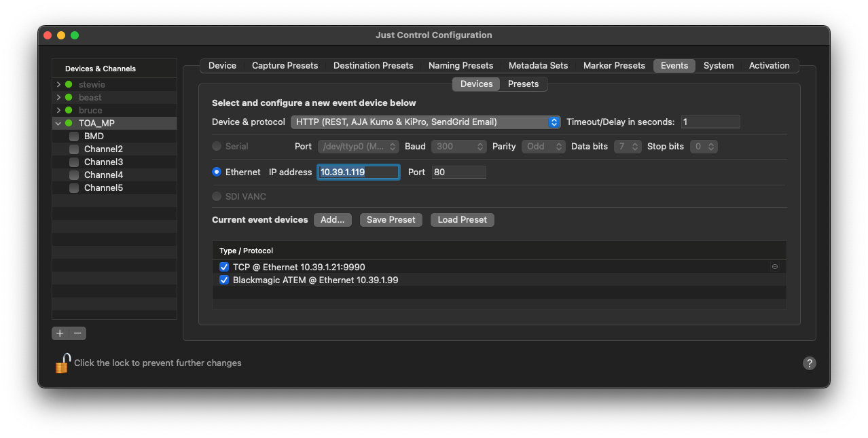Toggle the Channel2 checkbox
This screenshot has height=438, width=868.
[x=74, y=149]
